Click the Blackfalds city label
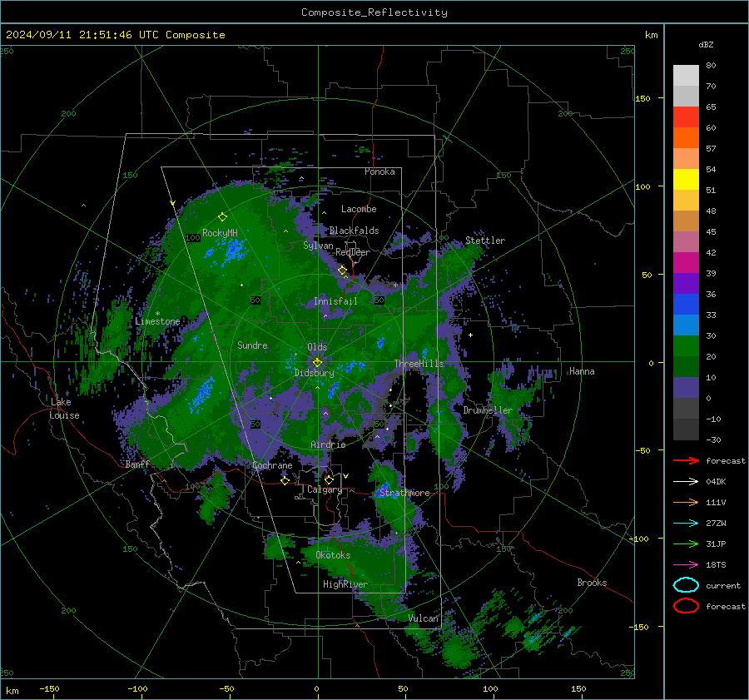The width and height of the screenshot is (749, 700). (x=354, y=231)
